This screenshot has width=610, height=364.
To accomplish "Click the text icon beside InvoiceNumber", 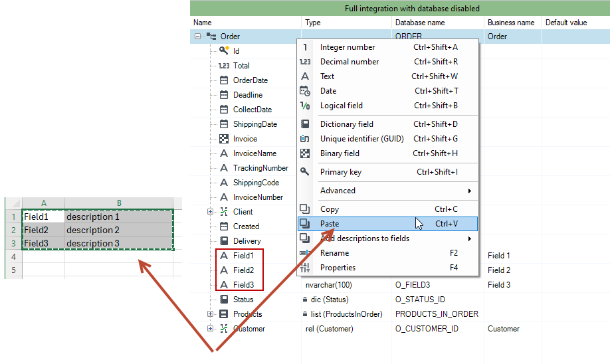I will 224,197.
